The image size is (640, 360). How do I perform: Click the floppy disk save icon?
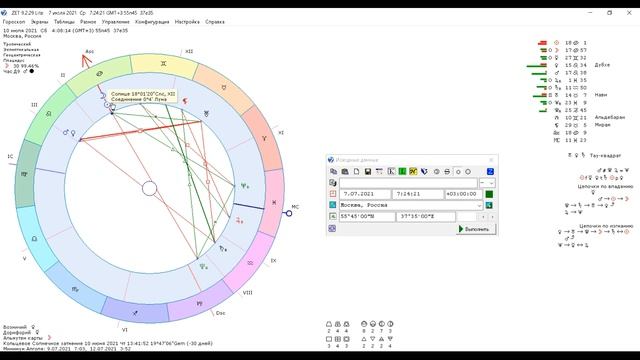[368, 172]
